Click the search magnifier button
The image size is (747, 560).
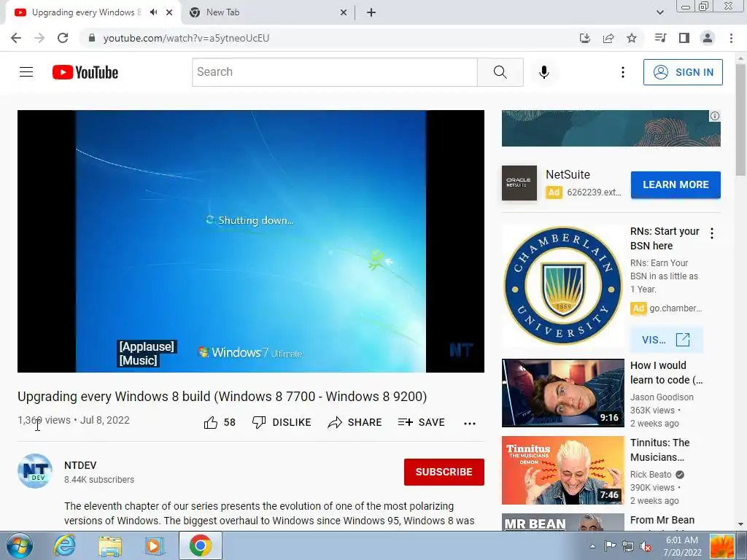(x=500, y=72)
